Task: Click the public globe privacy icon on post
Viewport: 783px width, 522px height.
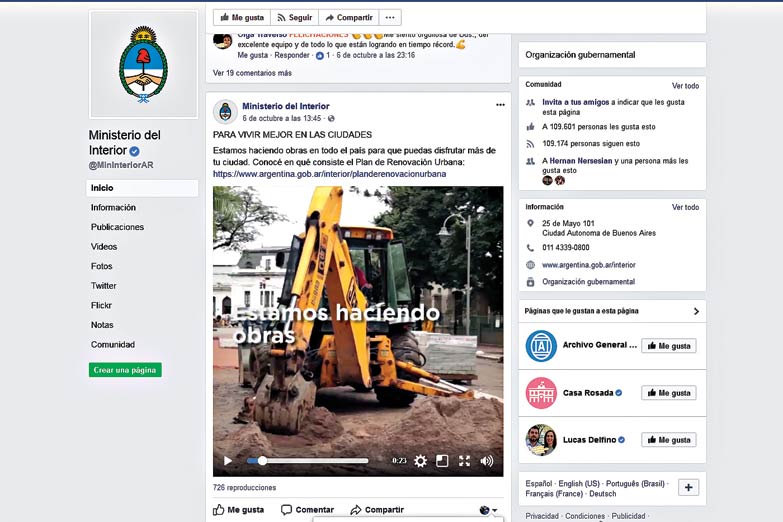Action: tap(331, 118)
